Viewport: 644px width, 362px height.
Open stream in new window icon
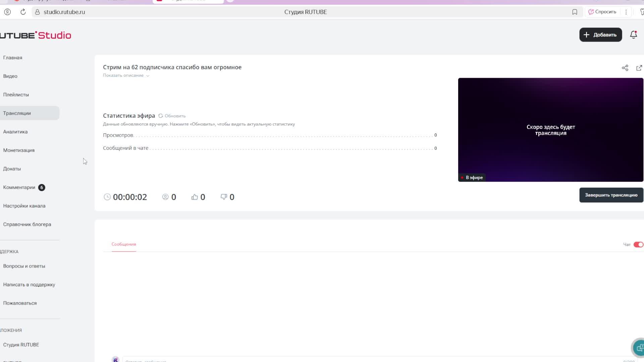click(x=639, y=68)
